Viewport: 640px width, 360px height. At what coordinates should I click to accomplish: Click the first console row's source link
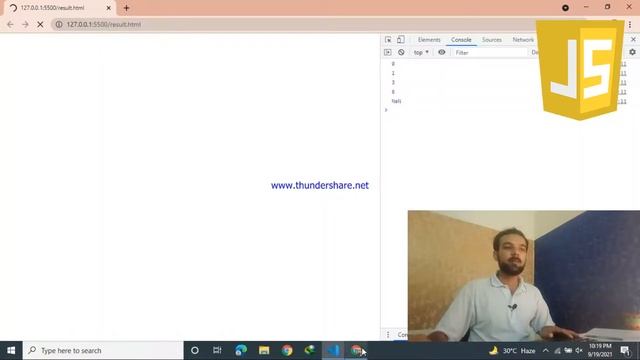click(x=623, y=64)
